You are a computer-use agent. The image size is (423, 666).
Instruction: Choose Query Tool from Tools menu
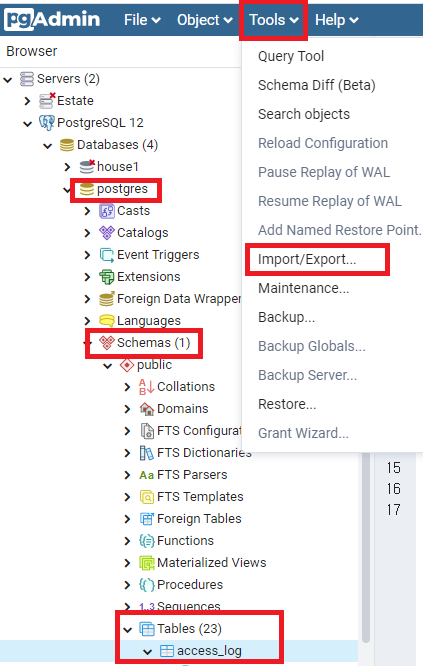coord(291,56)
